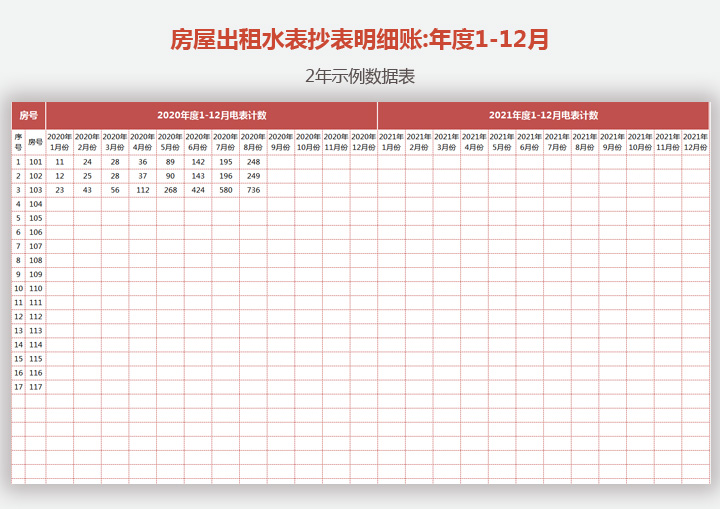Image resolution: width=720 pixels, height=509 pixels.
Task: Click the 2020年度1-12月电表计数 header band
Action: click(212, 115)
